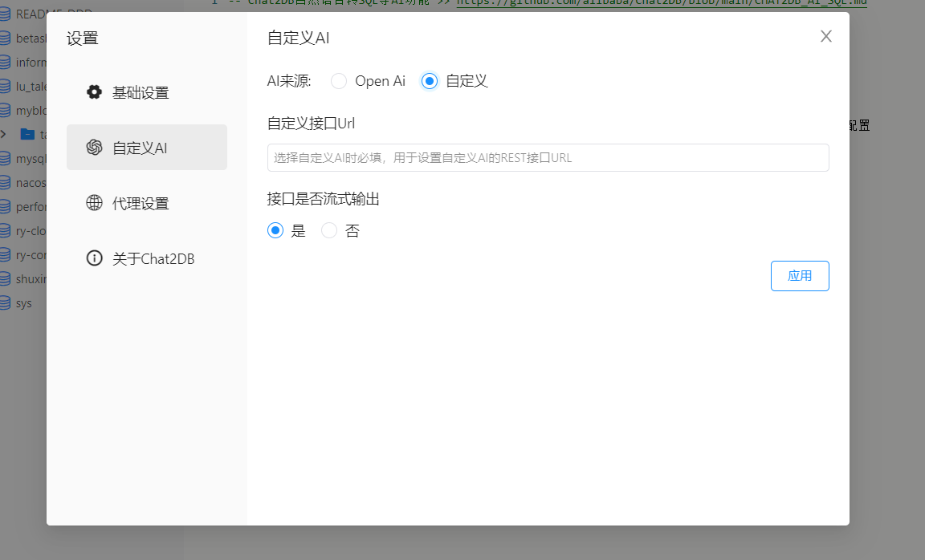This screenshot has width=925, height=560.
Task: Close the settings dialog with X
Action: pos(826,37)
